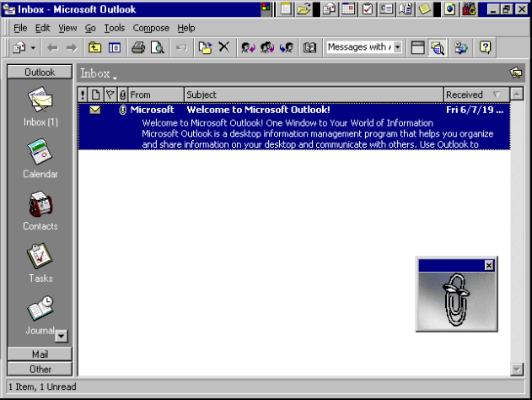Open the Address Book

pyautogui.click(x=309, y=47)
